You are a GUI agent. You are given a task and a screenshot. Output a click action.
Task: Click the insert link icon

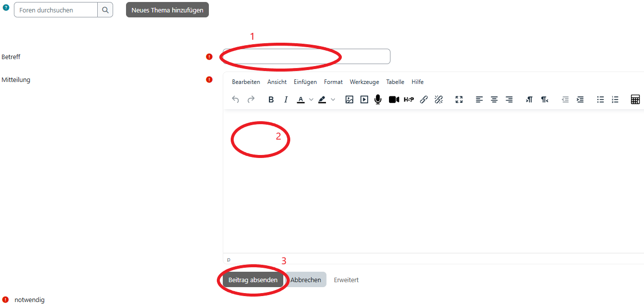click(x=424, y=99)
